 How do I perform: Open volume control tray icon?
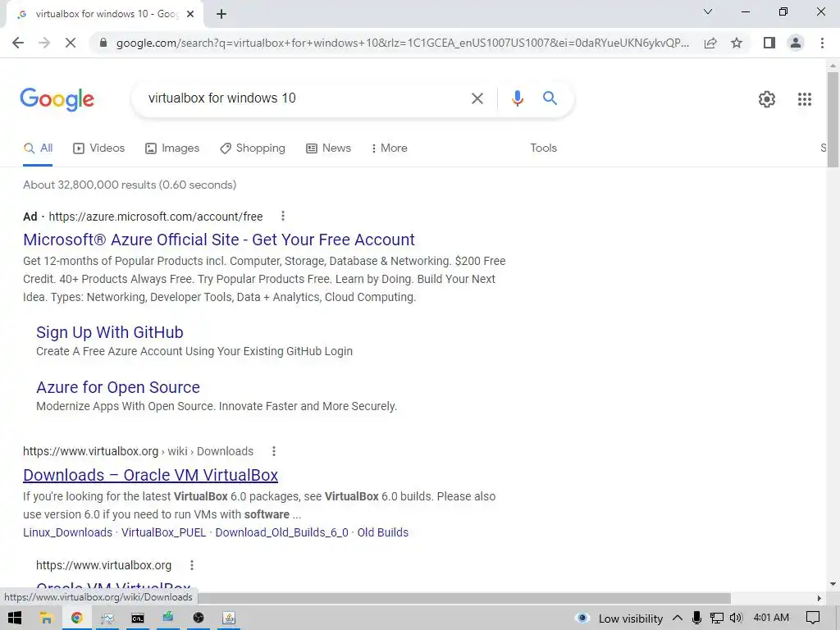tap(736, 619)
